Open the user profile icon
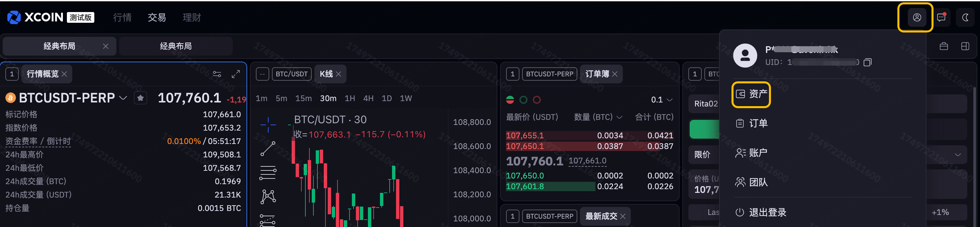Viewport: 980px width, 227px height. (x=916, y=17)
